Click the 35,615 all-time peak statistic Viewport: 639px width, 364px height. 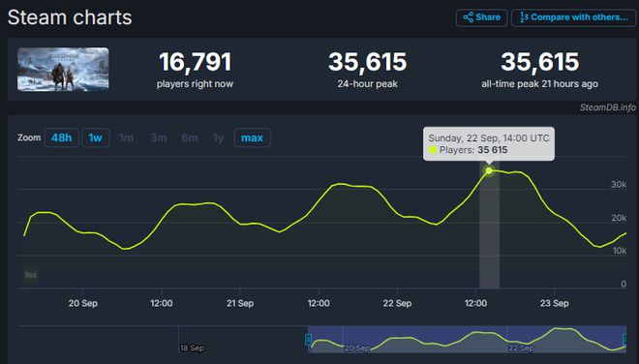coord(539,62)
